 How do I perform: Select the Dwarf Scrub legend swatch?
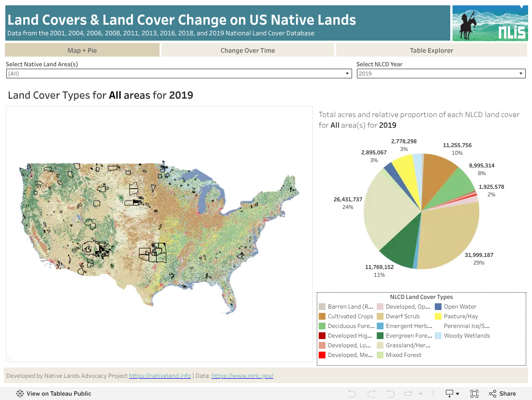pos(380,316)
